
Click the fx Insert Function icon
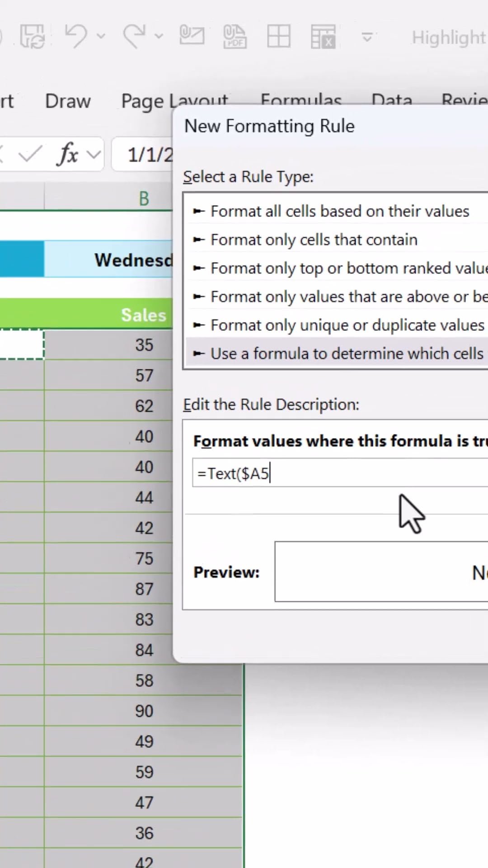68,155
